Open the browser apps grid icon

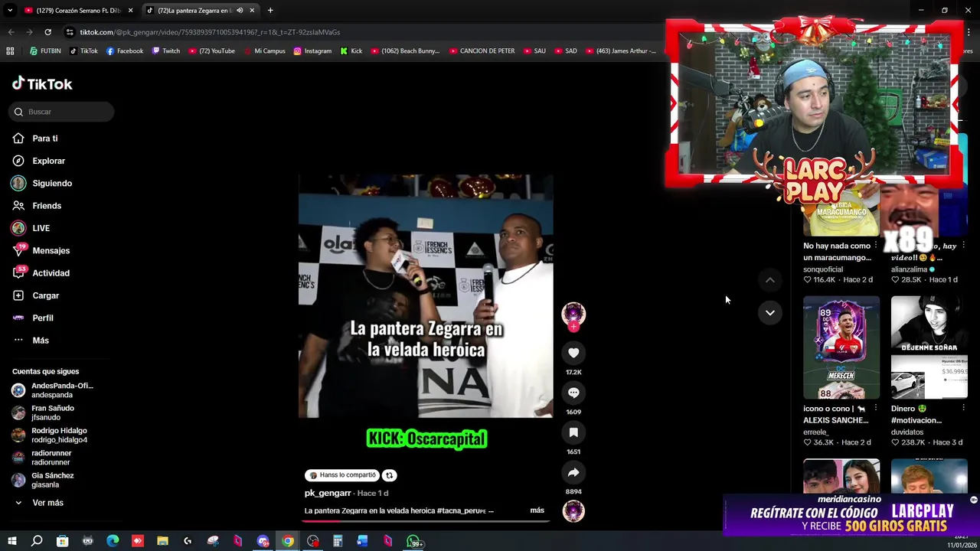10,51
